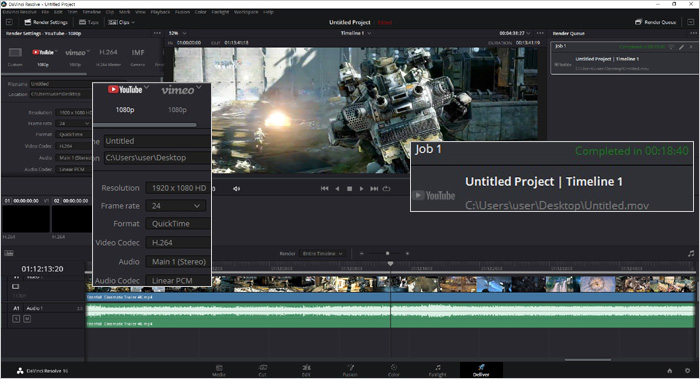Mute the Audio 1 track
Screen dimensions: 700x379
coord(27,319)
